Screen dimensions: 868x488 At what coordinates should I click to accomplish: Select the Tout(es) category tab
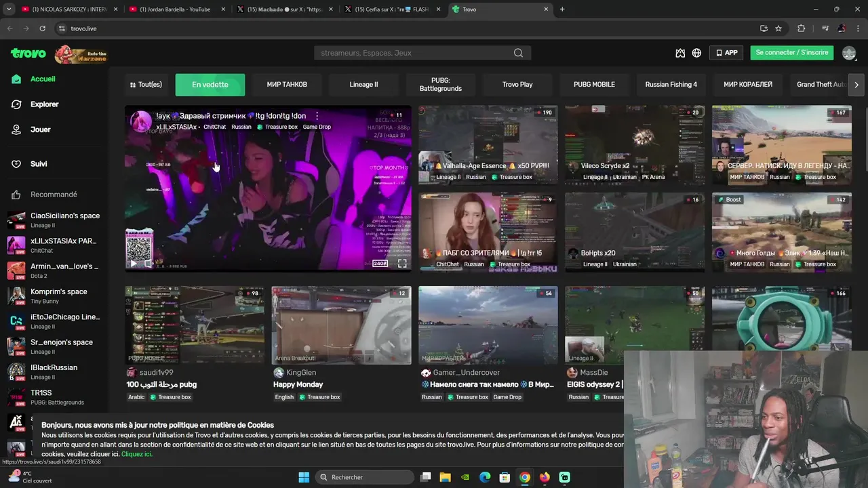point(146,85)
